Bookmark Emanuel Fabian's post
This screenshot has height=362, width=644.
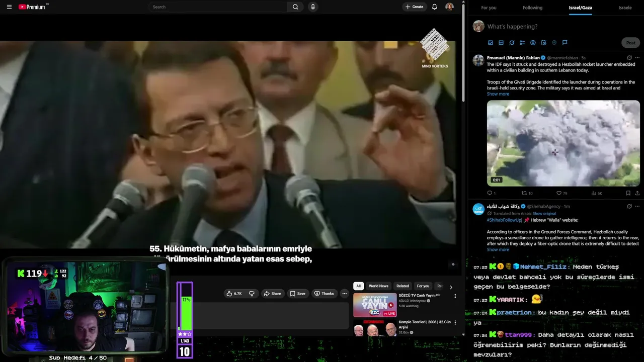628,193
